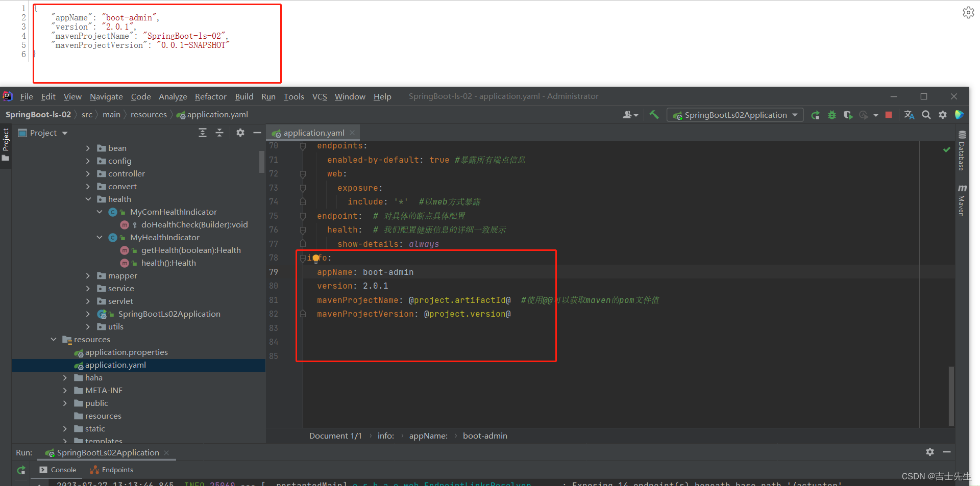Open the Refactor menu
Image resolution: width=980 pixels, height=486 pixels.
click(x=210, y=96)
